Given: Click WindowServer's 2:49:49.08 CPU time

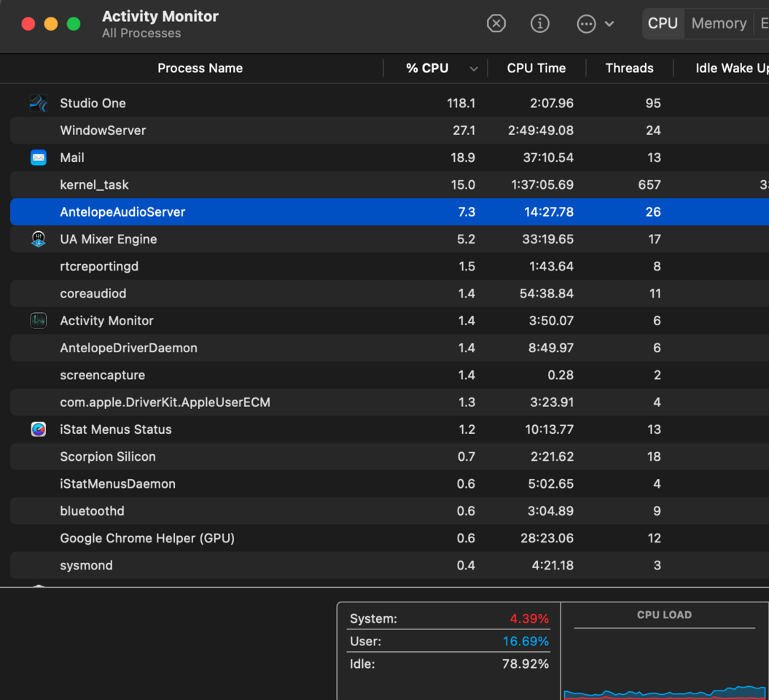Looking at the screenshot, I should (x=540, y=131).
